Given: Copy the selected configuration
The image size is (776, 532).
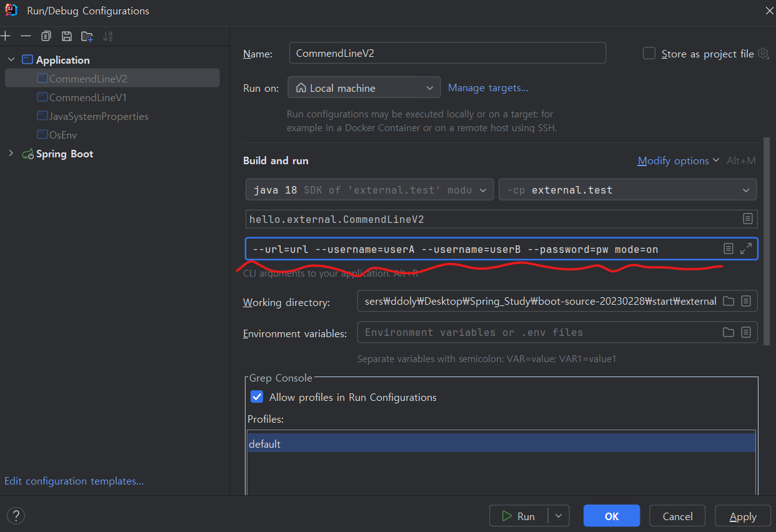Looking at the screenshot, I should pos(46,36).
